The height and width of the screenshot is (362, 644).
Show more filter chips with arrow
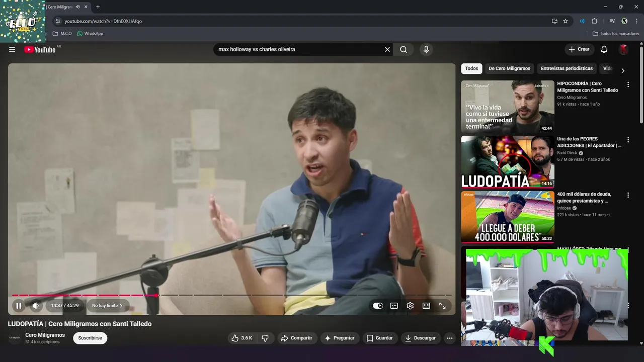click(x=623, y=70)
